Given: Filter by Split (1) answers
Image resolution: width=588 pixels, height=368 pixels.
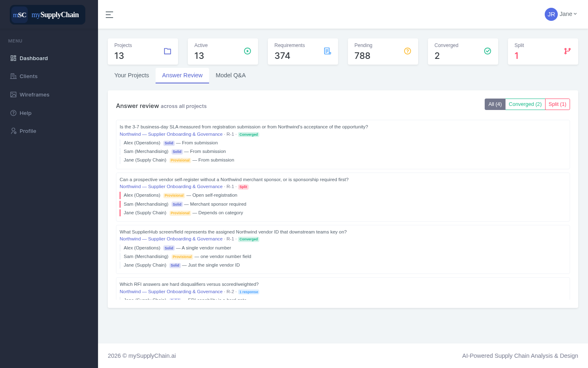Looking at the screenshot, I should (x=557, y=104).
